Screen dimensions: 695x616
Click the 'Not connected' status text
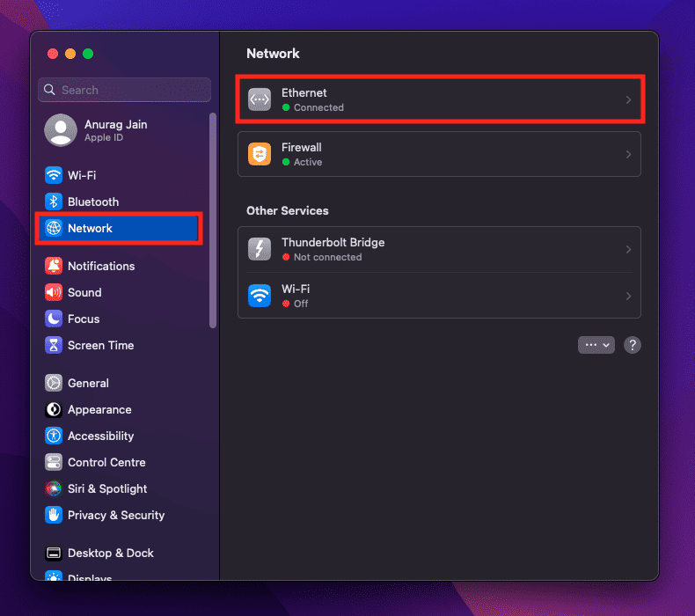coord(327,257)
